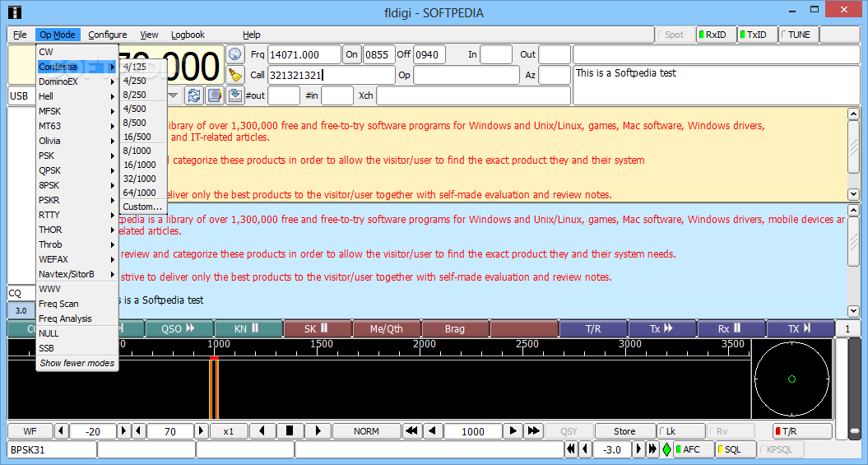Expand the QPSK submenu
Image resolution: width=868 pixels, height=465 pixels.
(77, 170)
